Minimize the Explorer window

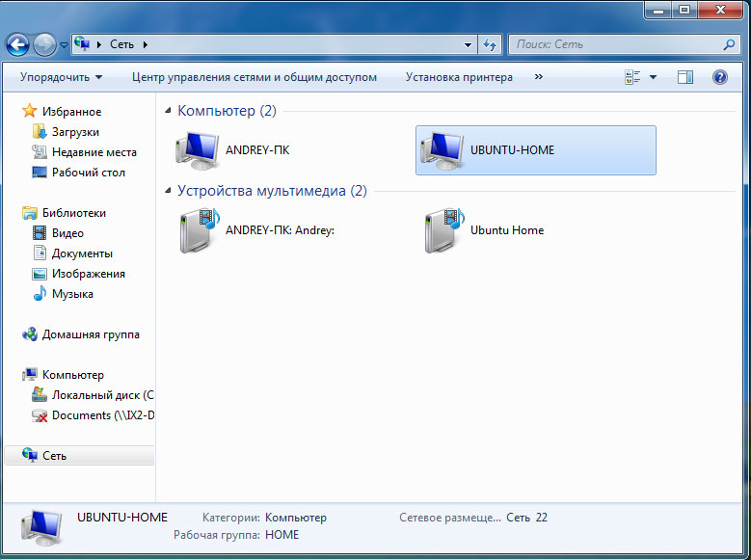click(658, 10)
